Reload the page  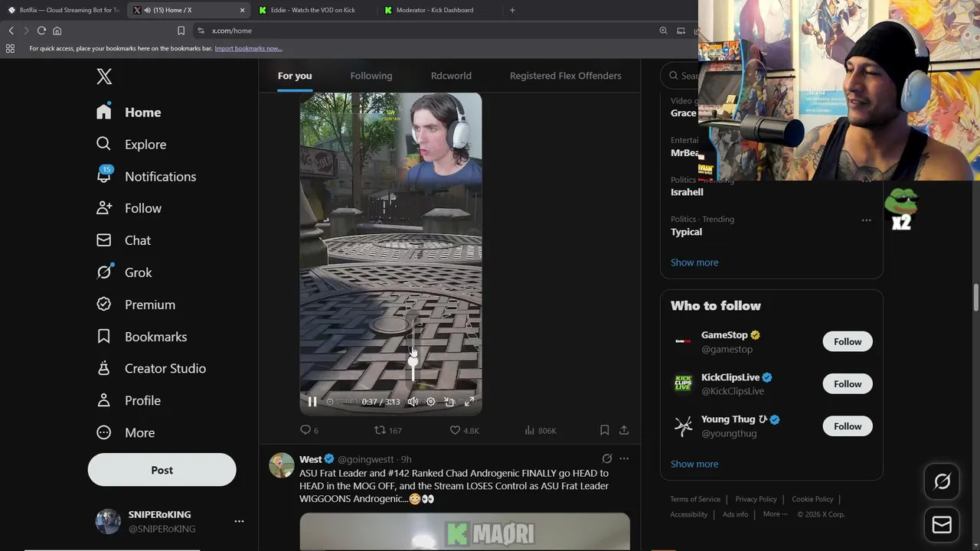pos(41,31)
